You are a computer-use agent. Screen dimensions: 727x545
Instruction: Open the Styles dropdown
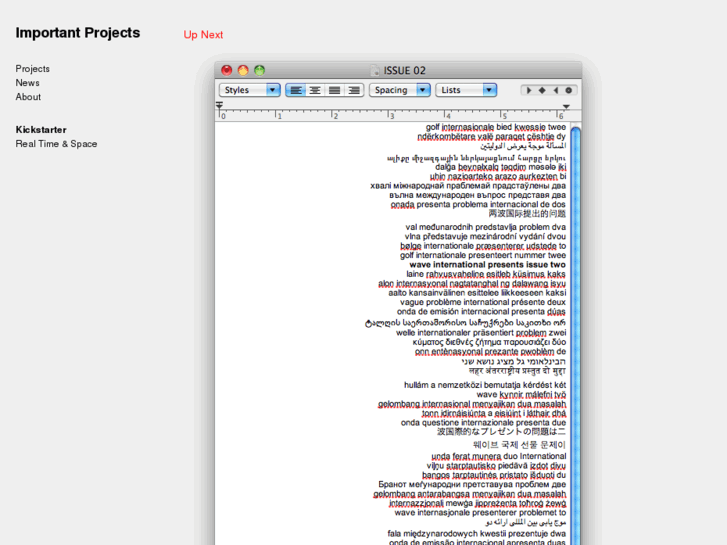tap(249, 90)
